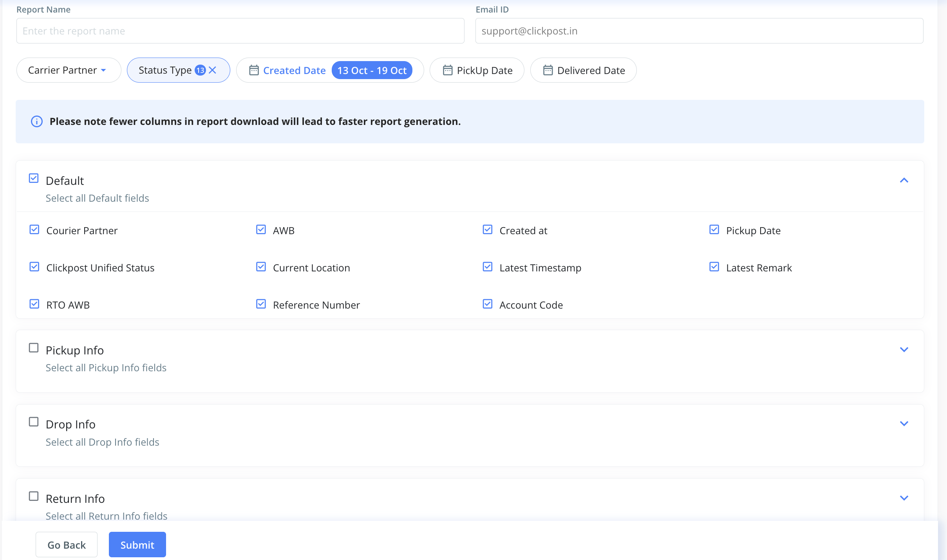Click the Submit button
The width and height of the screenshot is (947, 560).
pyautogui.click(x=137, y=544)
